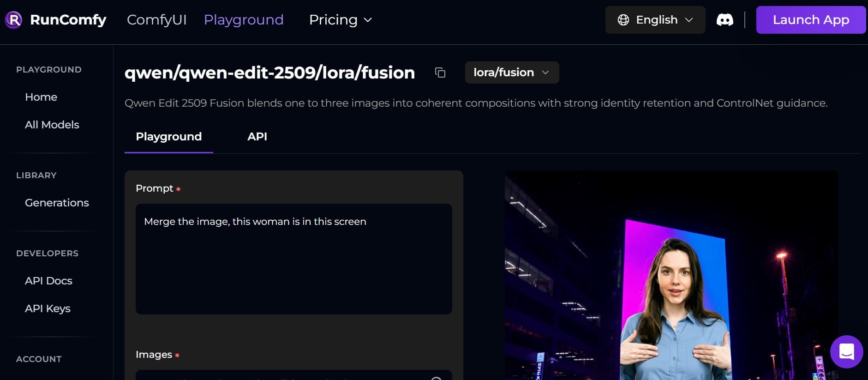Image resolution: width=868 pixels, height=380 pixels.
Task: Expand the Pricing dropdown menu
Action: (x=340, y=20)
